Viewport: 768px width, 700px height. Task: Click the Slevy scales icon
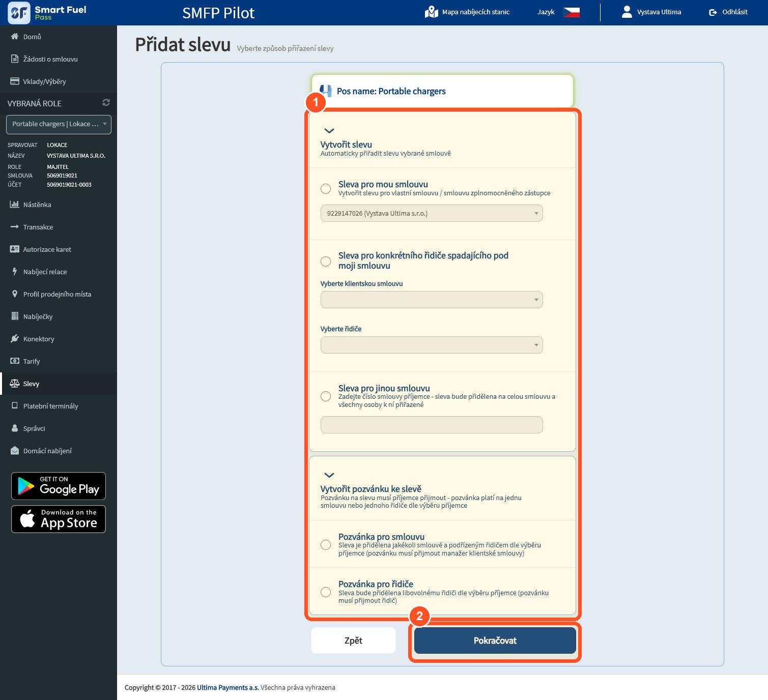(15, 384)
